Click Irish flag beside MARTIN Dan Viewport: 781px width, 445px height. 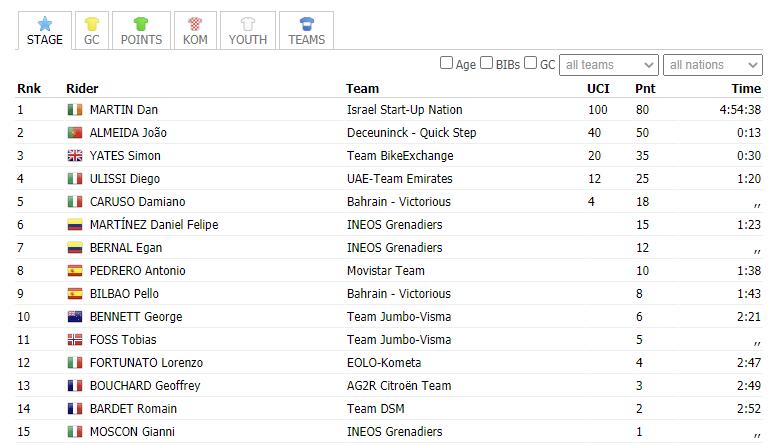coord(75,110)
